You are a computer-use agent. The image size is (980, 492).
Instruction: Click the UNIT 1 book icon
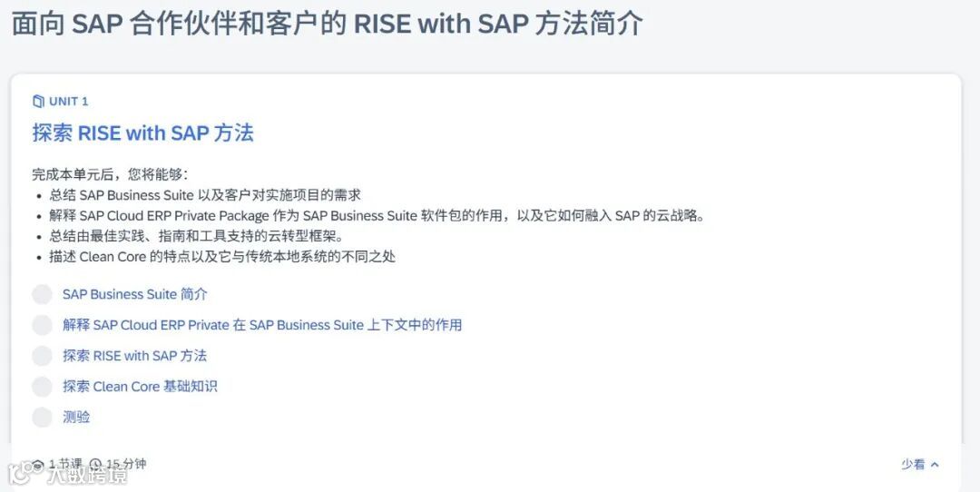point(38,101)
